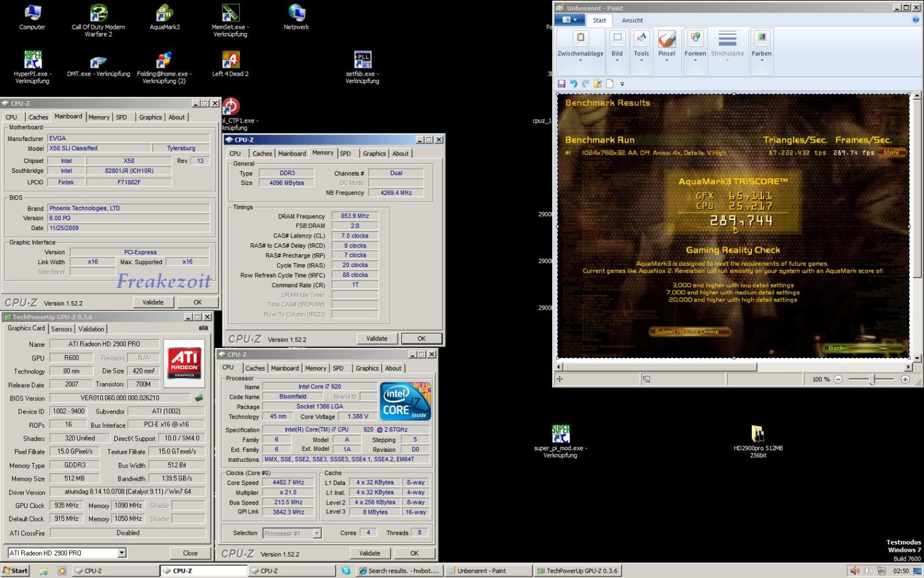924x578 pixels.
Task: Select super_pi_mod.exe shortcut icon
Action: click(x=560, y=442)
